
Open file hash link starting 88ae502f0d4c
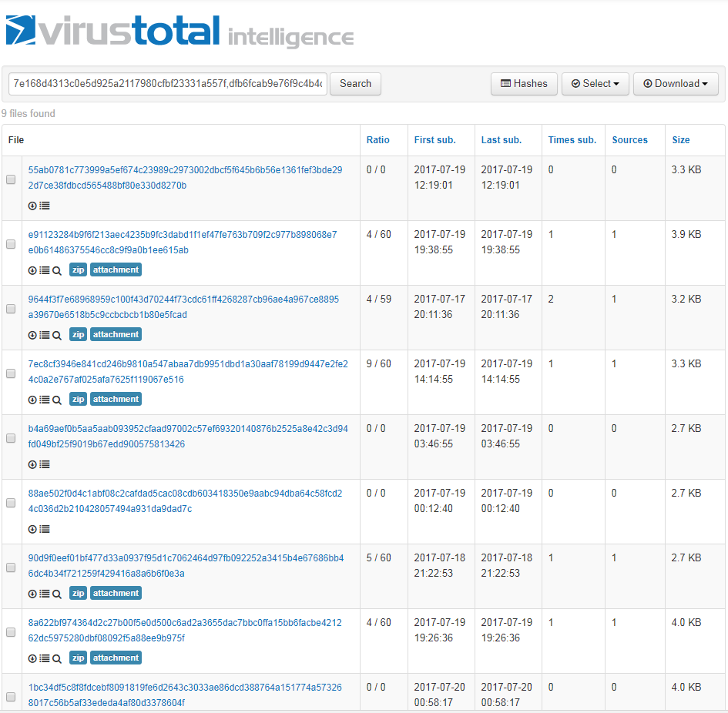coord(185,500)
